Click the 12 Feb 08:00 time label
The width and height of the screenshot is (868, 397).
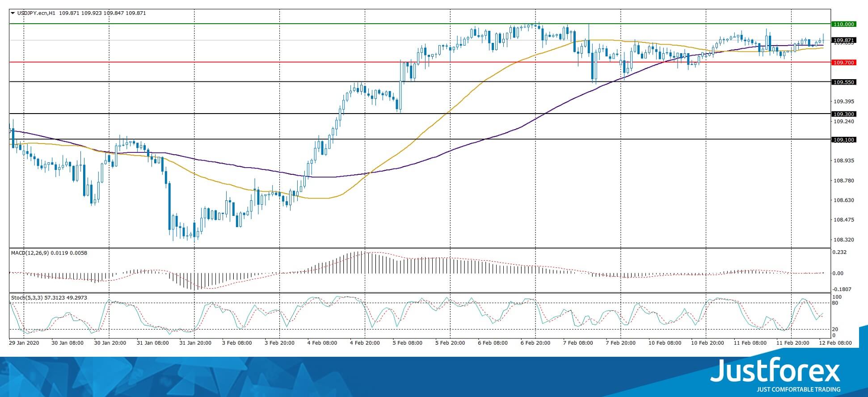pyautogui.click(x=835, y=343)
